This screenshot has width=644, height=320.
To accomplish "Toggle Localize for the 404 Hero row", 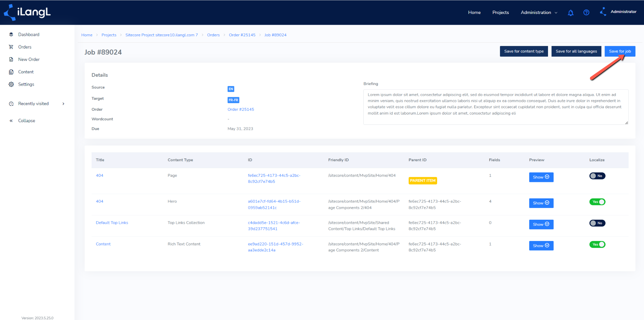I will pyautogui.click(x=597, y=202).
